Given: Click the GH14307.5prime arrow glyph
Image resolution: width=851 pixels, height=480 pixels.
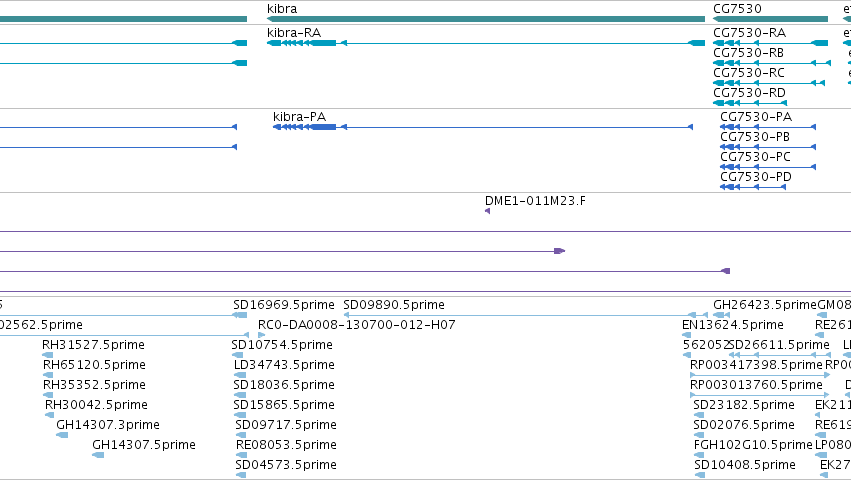Looking at the screenshot, I should [98, 455].
